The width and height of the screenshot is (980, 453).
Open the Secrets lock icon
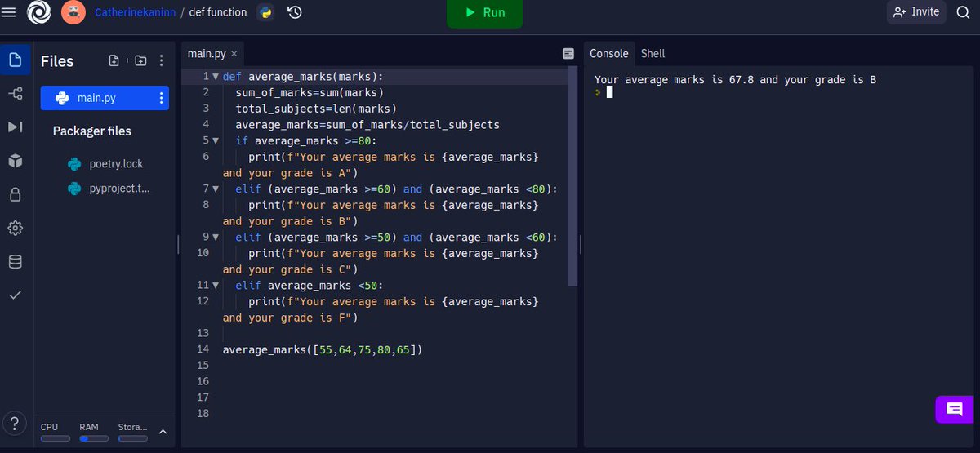(x=14, y=194)
